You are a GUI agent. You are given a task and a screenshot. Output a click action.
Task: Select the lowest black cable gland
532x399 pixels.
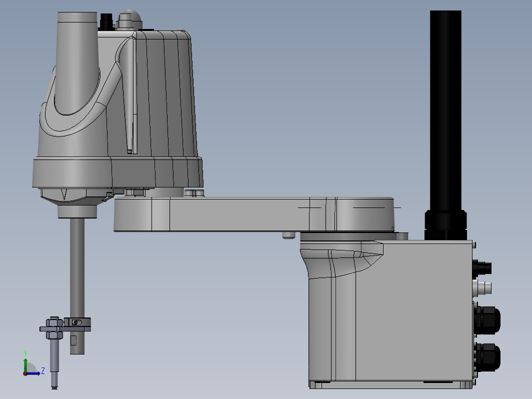point(487,357)
